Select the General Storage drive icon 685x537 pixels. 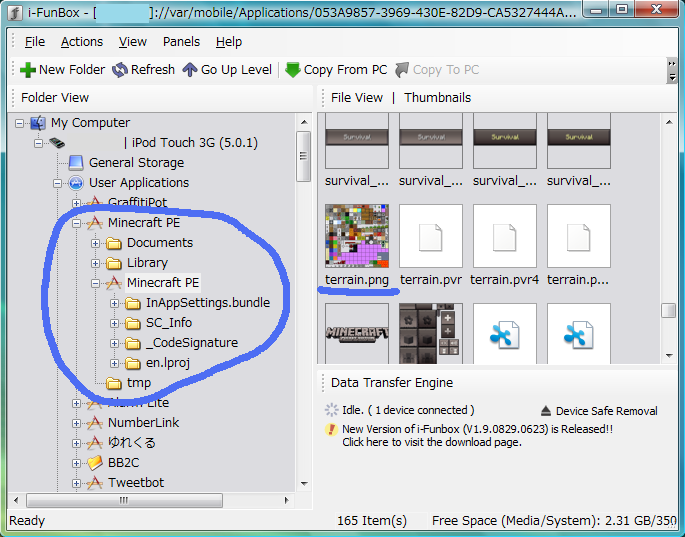tap(76, 163)
